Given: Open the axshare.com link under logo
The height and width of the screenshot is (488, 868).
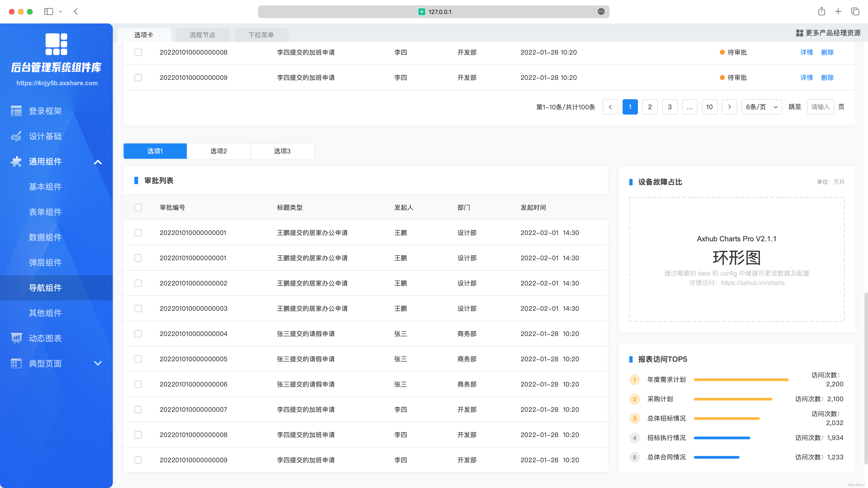Looking at the screenshot, I should 57,83.
